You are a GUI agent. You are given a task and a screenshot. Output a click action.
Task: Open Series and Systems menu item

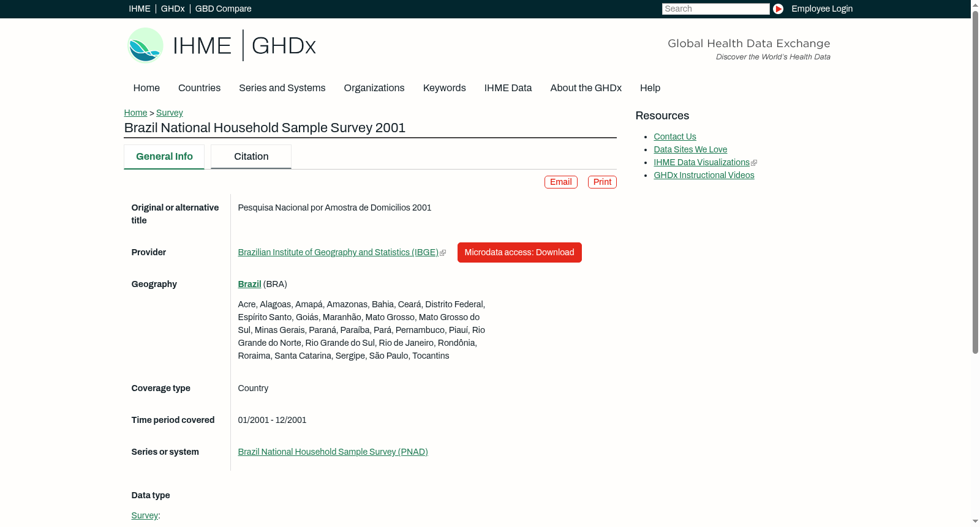point(282,88)
